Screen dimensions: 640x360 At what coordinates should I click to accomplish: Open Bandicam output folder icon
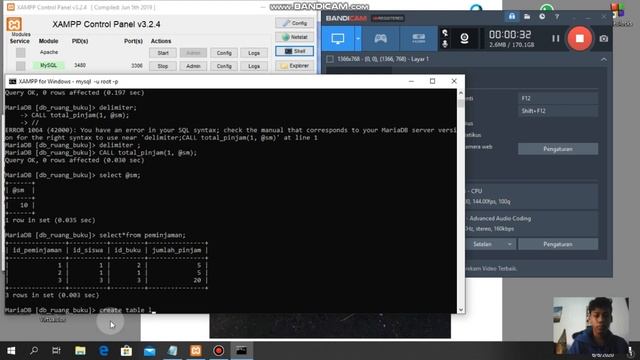coord(527,16)
